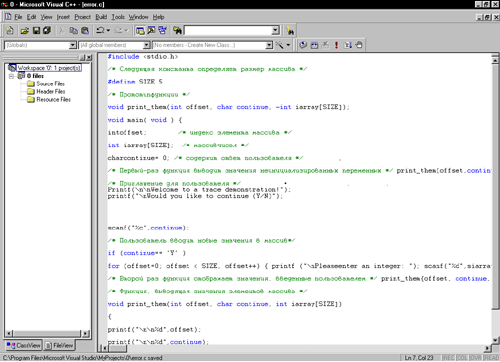Open the Edit menu
This screenshot has width=500, height=362.
click(31, 17)
